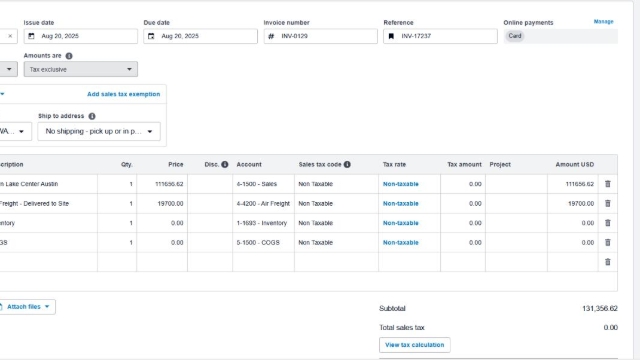Delete the 5-1500 COGS line item
640x360 pixels.
(x=608, y=242)
